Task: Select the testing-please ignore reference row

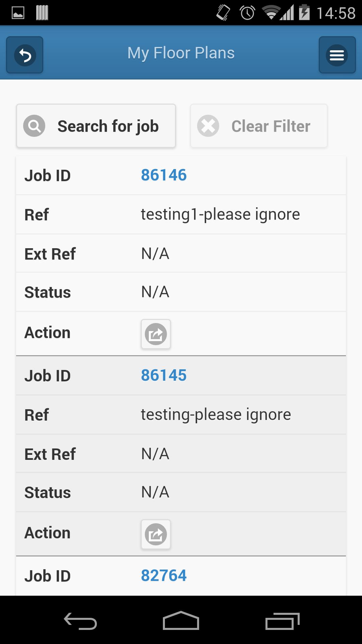Action: (216, 415)
